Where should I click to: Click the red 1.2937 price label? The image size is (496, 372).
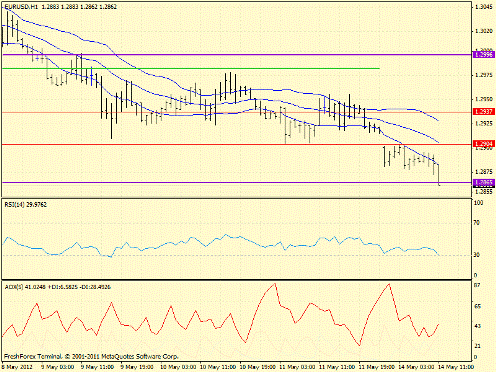coord(484,111)
